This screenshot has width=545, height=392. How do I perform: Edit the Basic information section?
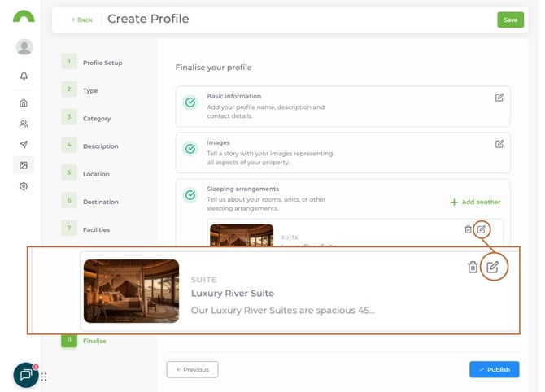[x=499, y=98]
